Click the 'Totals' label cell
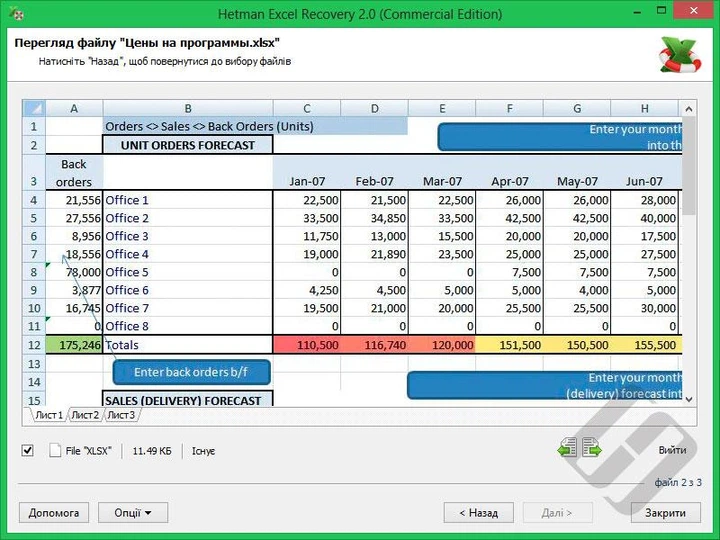 tap(188, 345)
